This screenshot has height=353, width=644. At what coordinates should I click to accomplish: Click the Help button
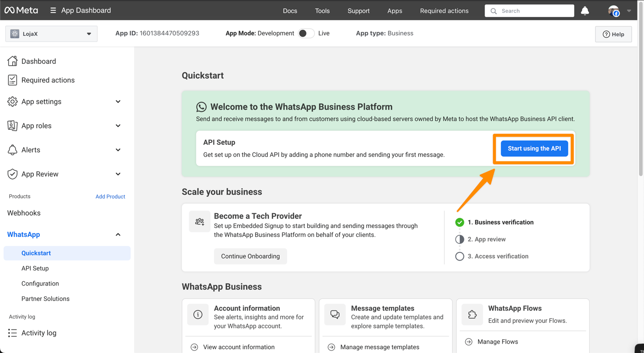click(x=613, y=34)
